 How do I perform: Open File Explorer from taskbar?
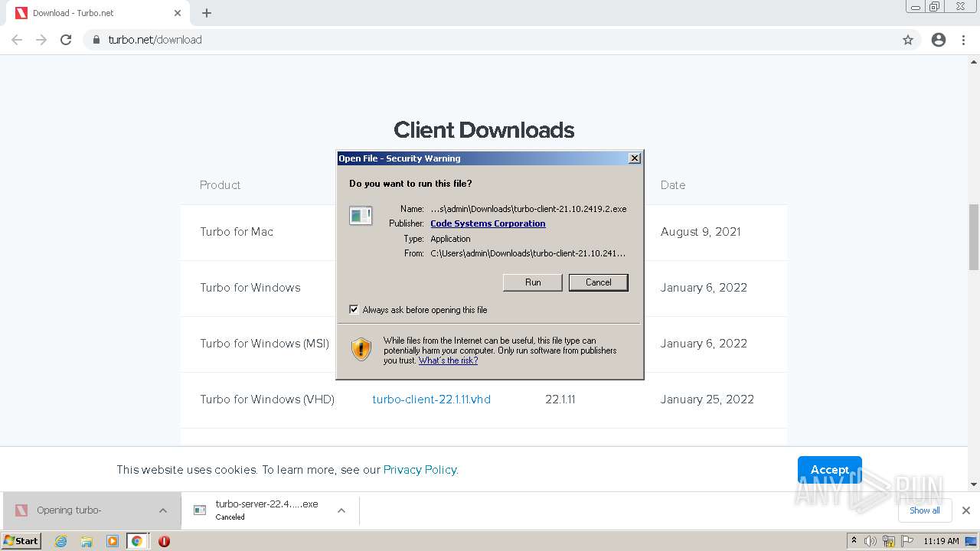(87, 541)
